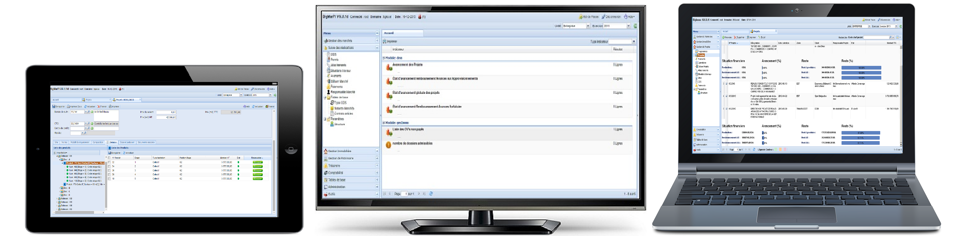Screen dimensions: 980x236
Task: Select Projets tab on the laptop
Action: [763, 31]
